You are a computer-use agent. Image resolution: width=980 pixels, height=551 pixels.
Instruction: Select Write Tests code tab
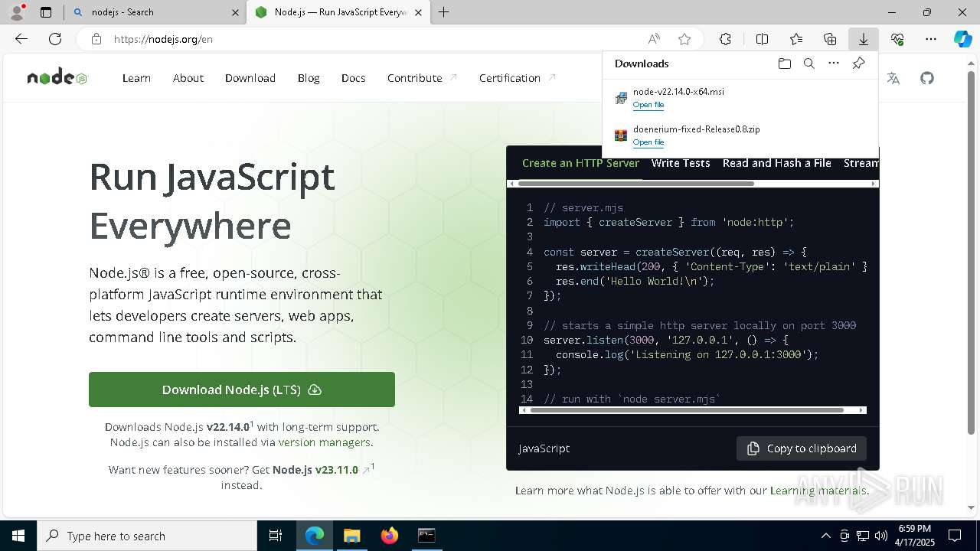(x=681, y=163)
